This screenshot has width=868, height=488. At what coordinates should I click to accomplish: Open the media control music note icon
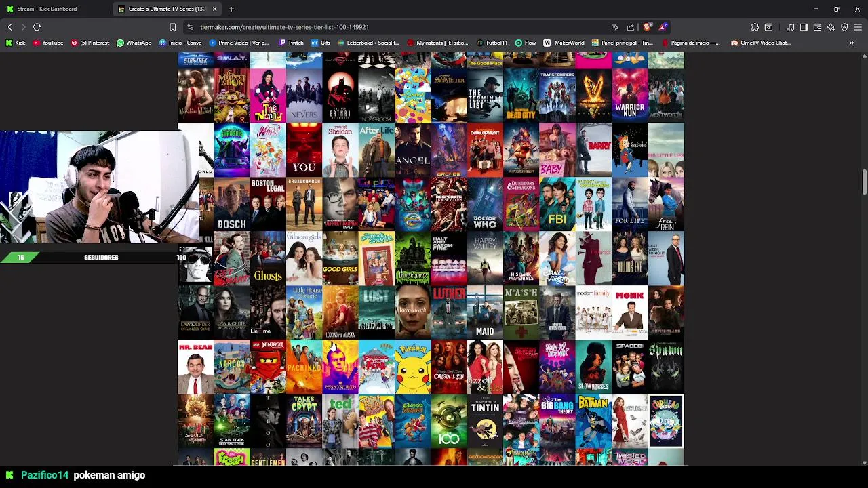click(790, 27)
